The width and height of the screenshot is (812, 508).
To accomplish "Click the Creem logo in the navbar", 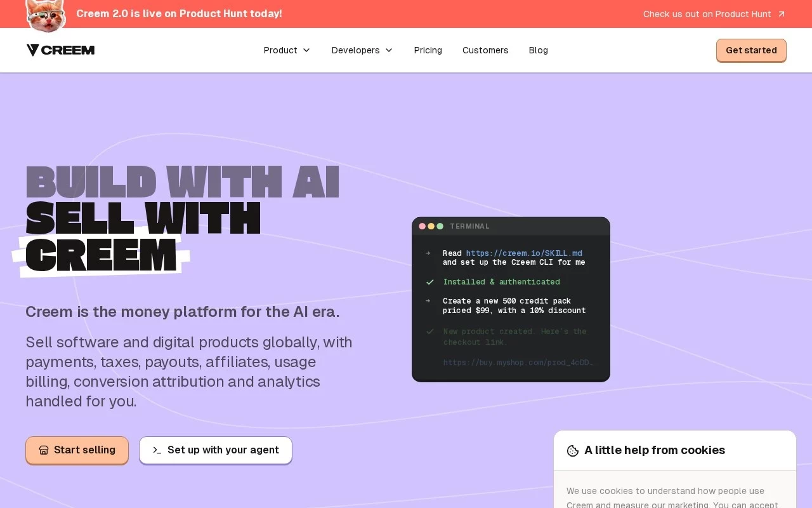I will [x=60, y=50].
